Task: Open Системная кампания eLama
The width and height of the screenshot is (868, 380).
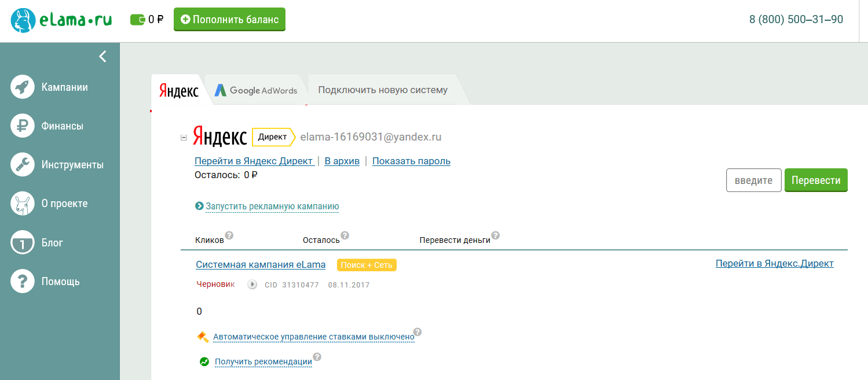Action: 261,264
